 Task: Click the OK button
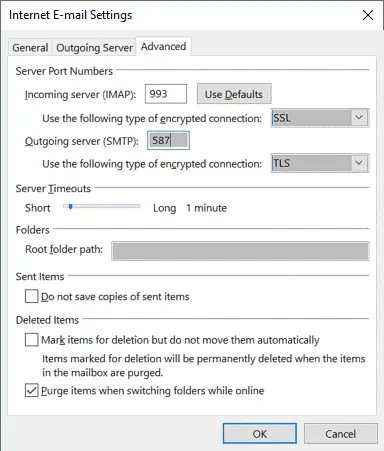click(x=260, y=434)
